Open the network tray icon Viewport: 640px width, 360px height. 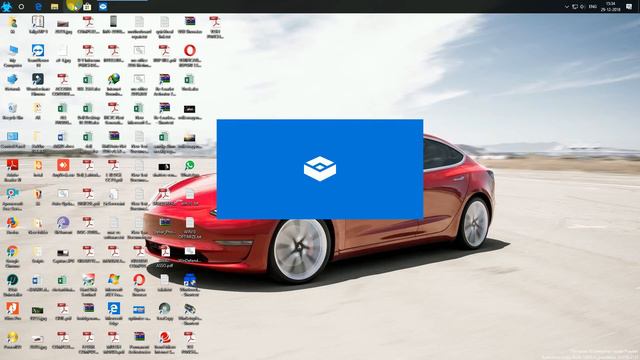point(575,7)
